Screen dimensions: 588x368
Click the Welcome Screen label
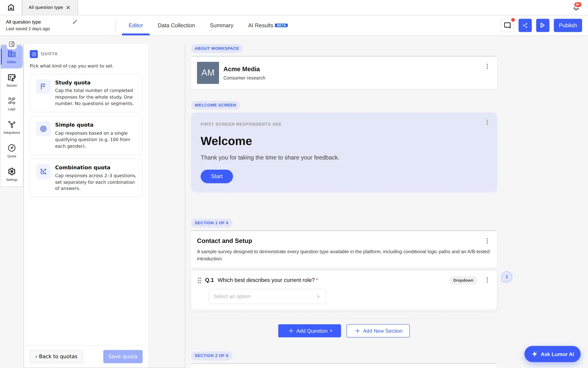click(x=215, y=105)
